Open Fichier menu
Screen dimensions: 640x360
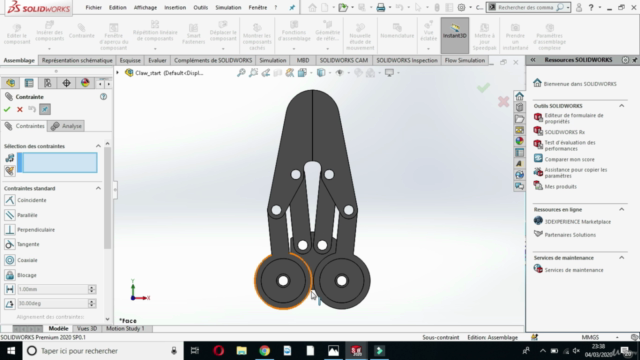point(93,7)
